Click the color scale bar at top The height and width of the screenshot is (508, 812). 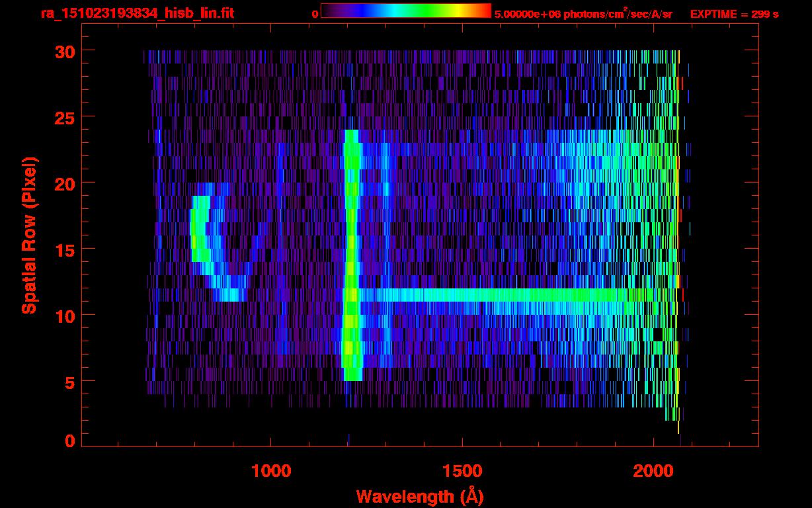(406, 11)
